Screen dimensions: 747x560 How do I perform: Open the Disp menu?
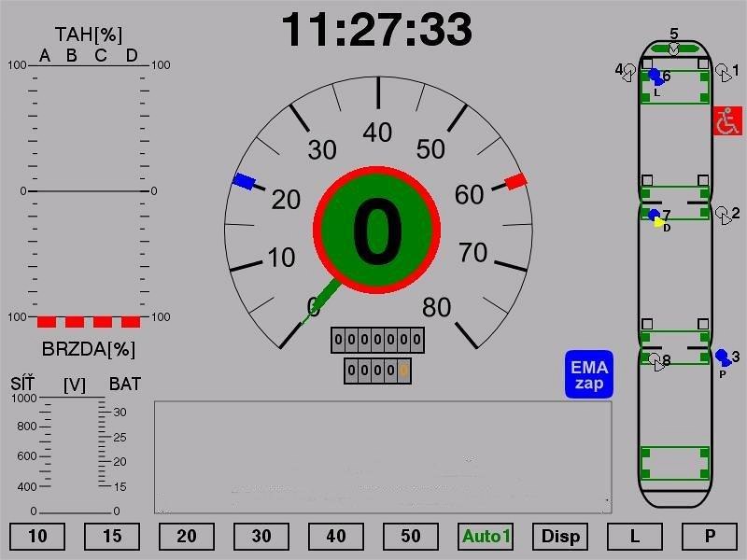coord(560,536)
